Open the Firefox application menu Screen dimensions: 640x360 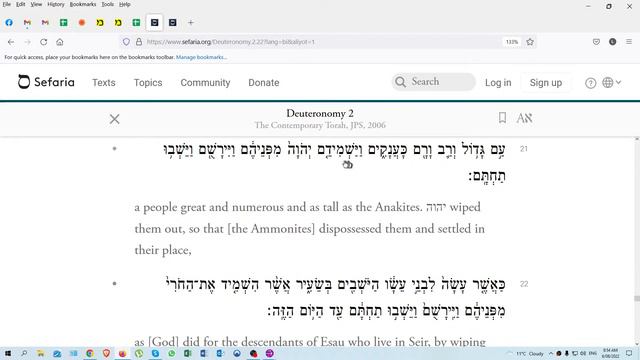629,42
